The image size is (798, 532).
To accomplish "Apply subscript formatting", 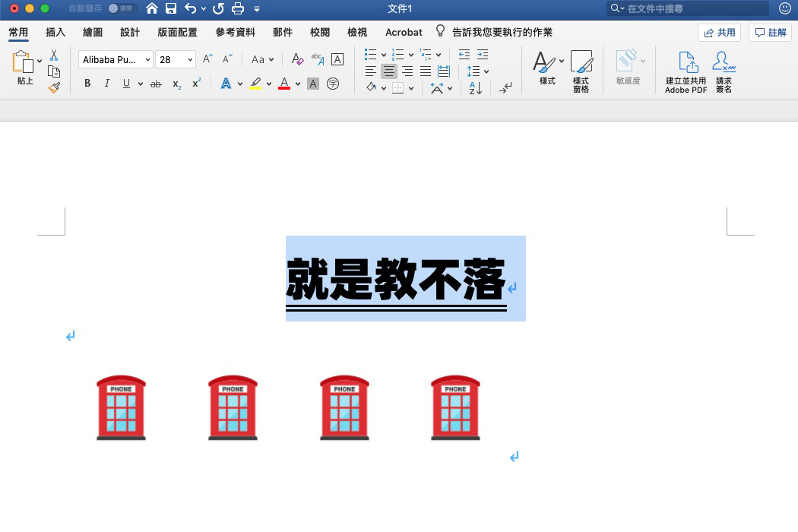I will click(x=176, y=83).
